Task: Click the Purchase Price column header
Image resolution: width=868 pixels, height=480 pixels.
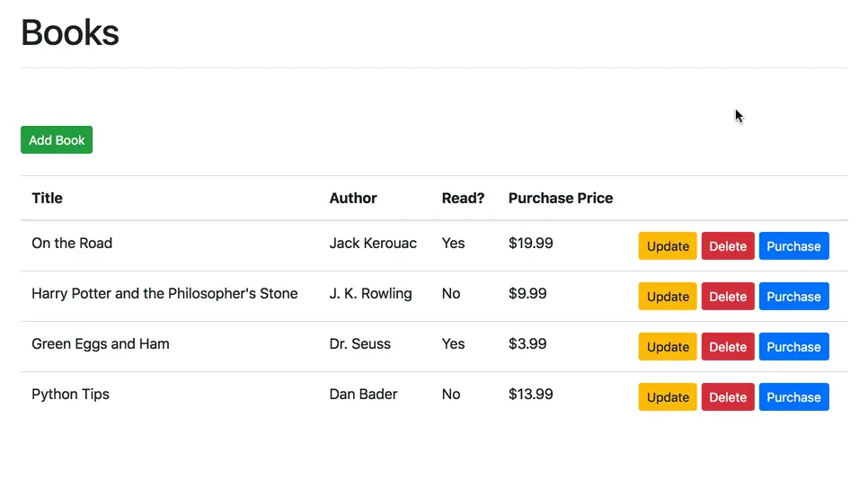Action: (561, 198)
